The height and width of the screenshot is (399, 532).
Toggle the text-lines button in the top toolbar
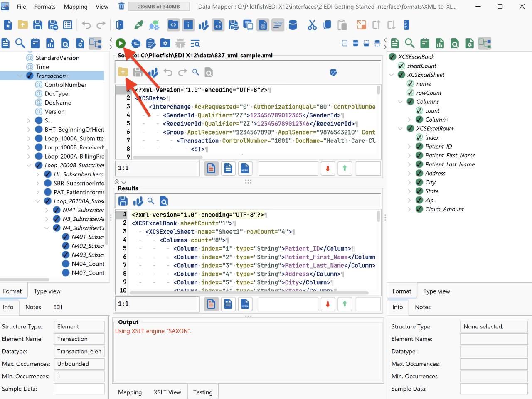click(278, 25)
